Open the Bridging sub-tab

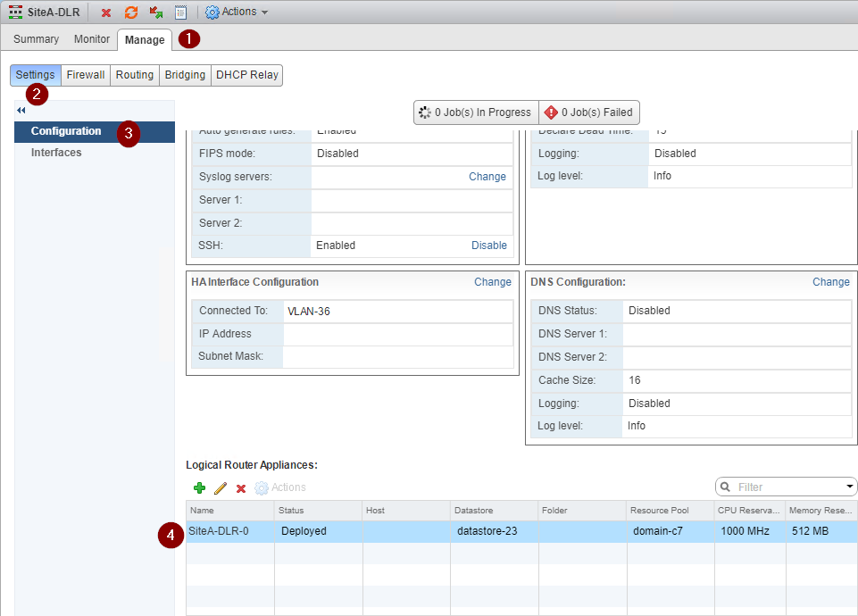185,75
